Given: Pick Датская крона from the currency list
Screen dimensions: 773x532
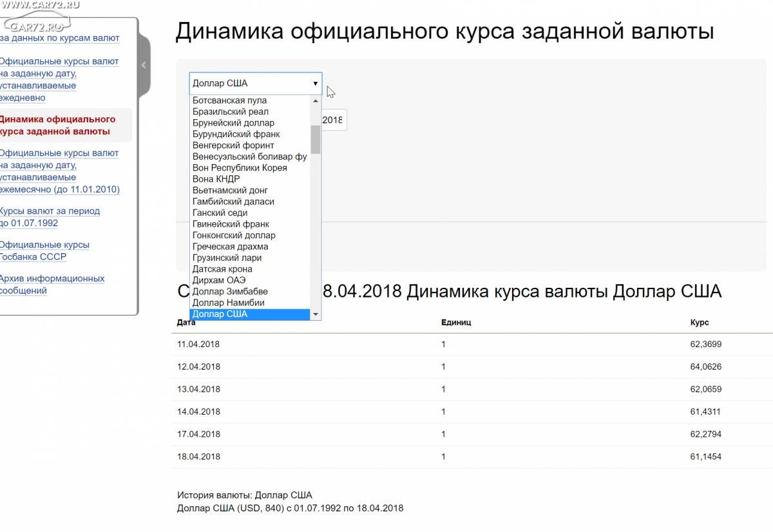Looking at the screenshot, I should coord(222,269).
